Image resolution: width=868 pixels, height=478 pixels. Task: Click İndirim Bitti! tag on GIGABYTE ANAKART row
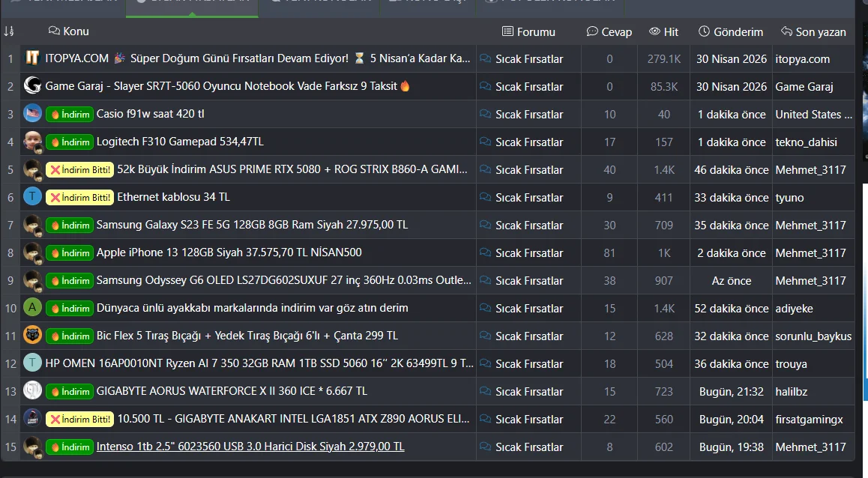click(x=79, y=419)
